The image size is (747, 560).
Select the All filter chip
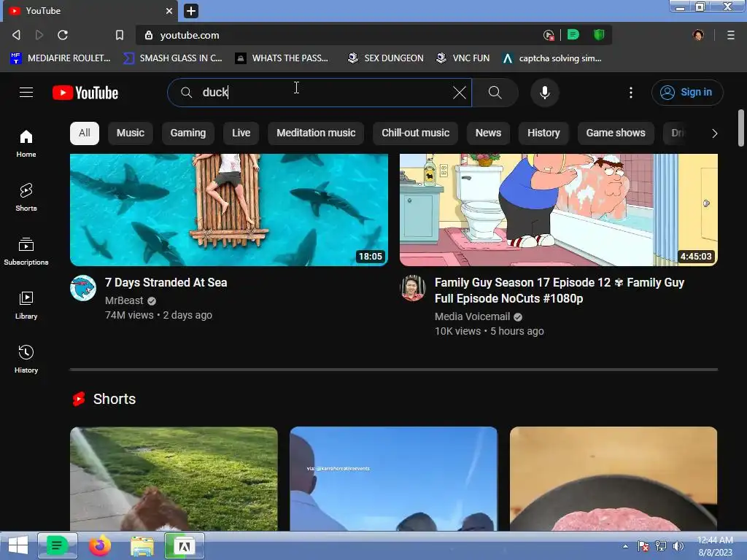click(x=85, y=133)
